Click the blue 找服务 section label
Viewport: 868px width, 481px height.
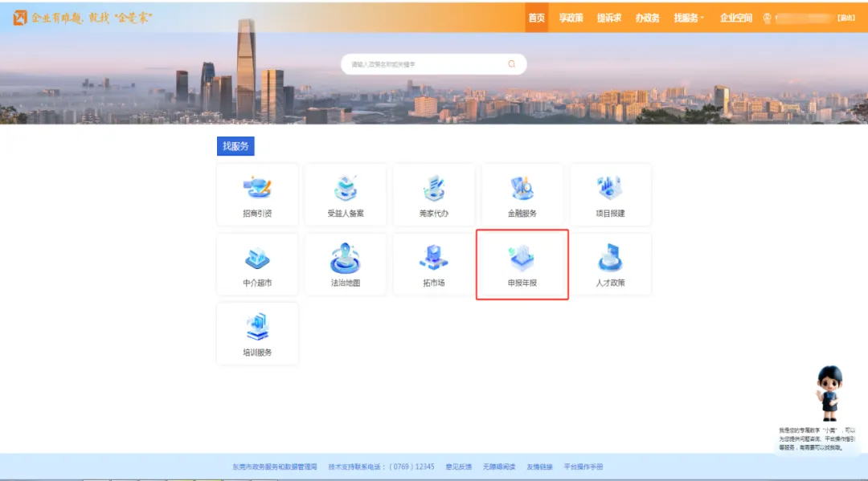coord(235,146)
